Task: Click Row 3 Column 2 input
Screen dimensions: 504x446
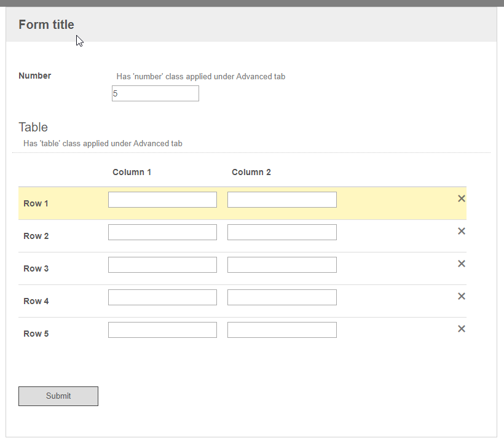Action: (282, 265)
